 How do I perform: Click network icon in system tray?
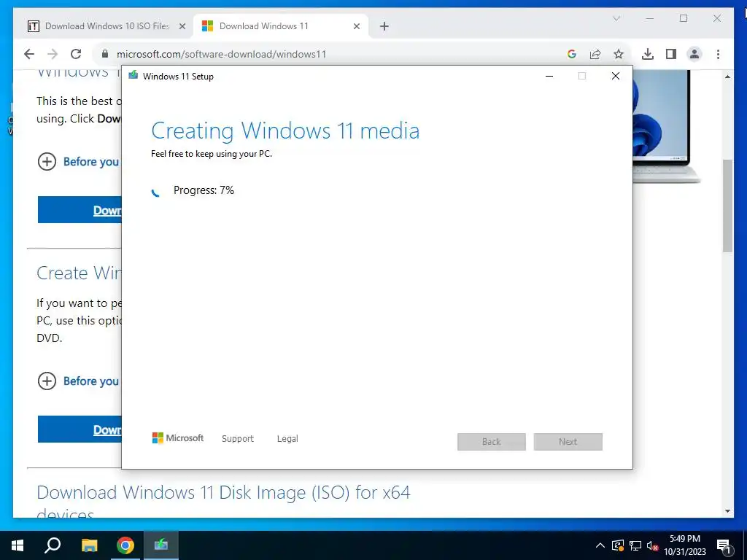635,545
